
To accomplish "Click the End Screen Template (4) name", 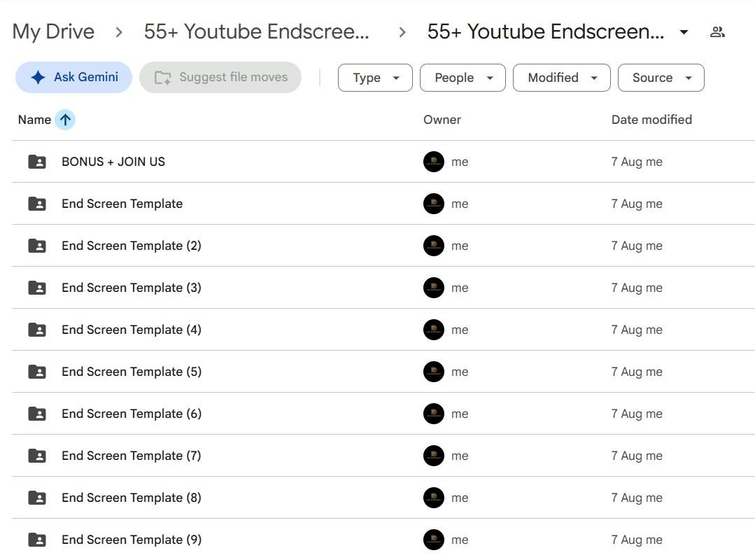I will pyautogui.click(x=132, y=330).
